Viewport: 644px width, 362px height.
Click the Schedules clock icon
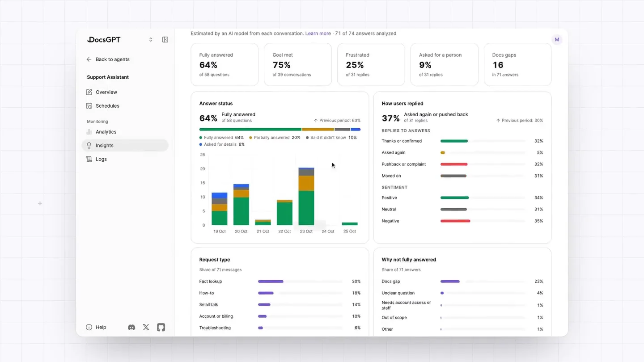89,106
